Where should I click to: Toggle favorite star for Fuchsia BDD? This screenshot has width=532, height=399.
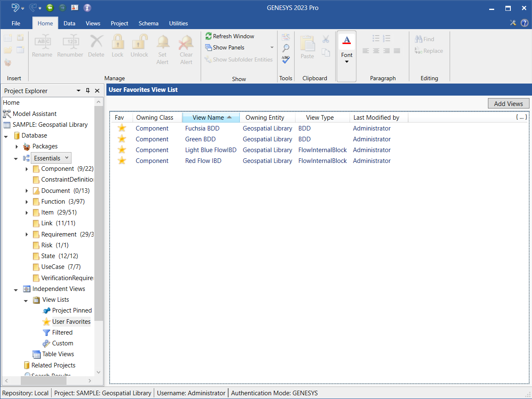pyautogui.click(x=122, y=128)
